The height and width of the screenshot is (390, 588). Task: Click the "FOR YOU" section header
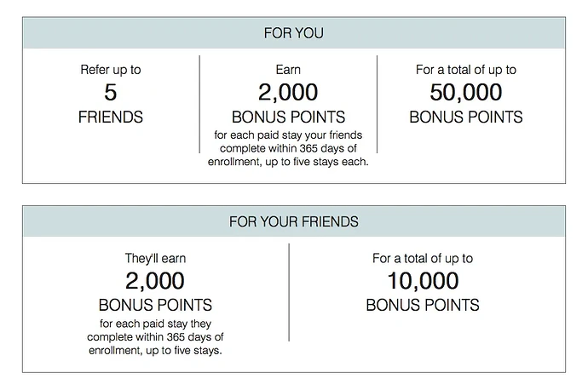[x=294, y=33]
